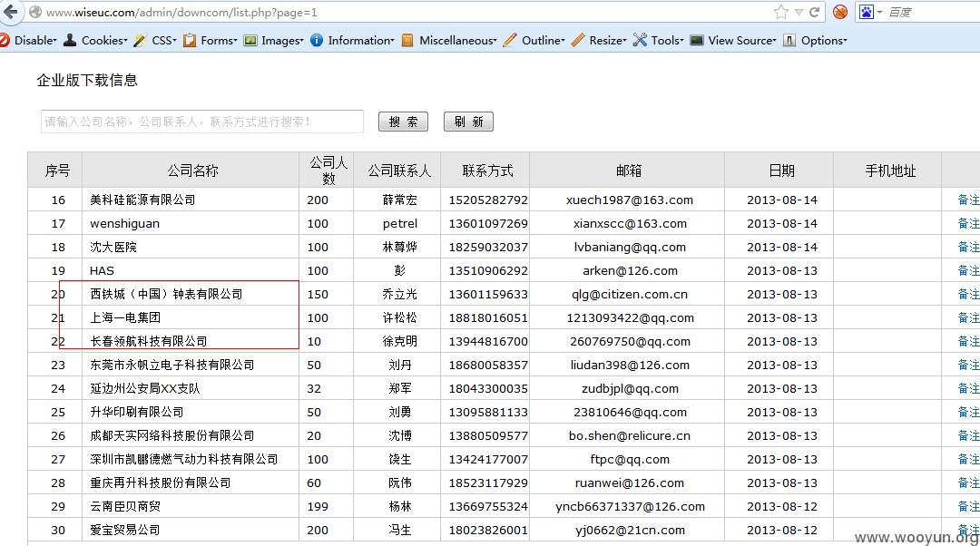The image size is (980, 546).
Task: Open the Cookies toolbar menu
Action: tap(103, 40)
